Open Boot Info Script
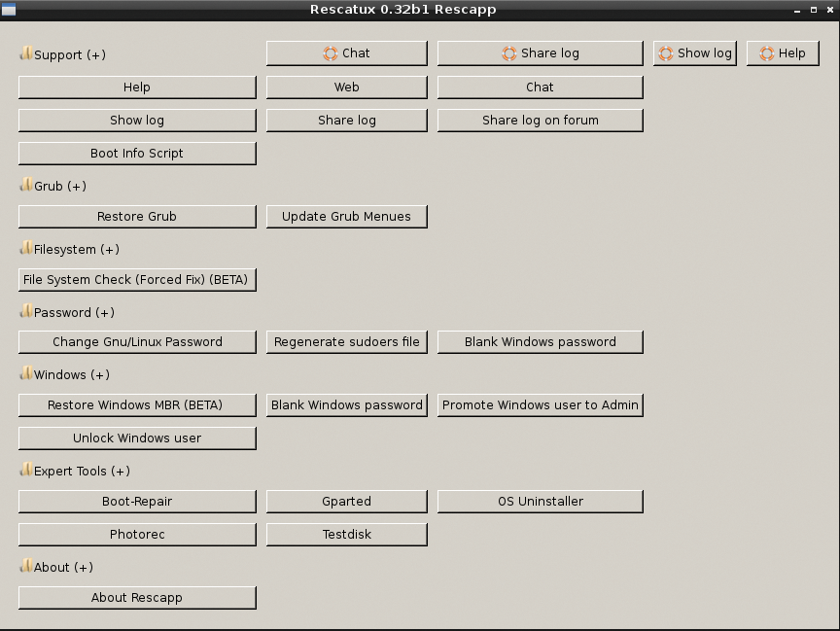The image size is (840, 631). pyautogui.click(x=137, y=154)
